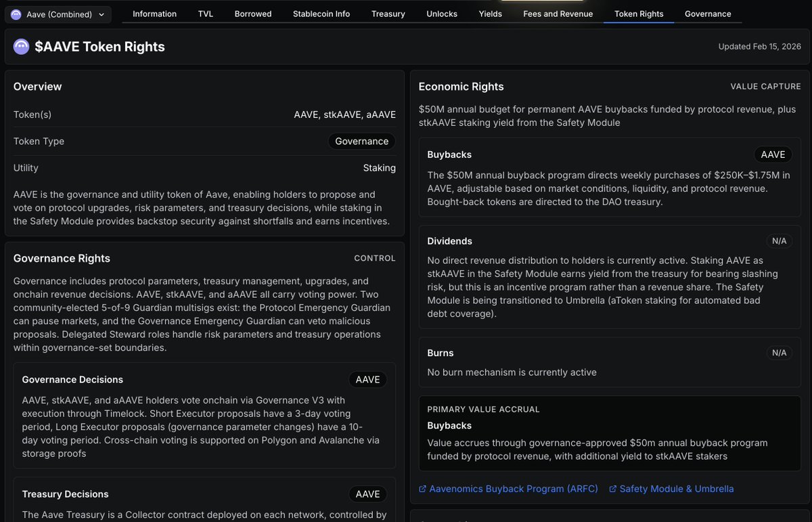The width and height of the screenshot is (812, 522).
Task: Click the AAVE badge next to Buybacks
Action: [x=773, y=154]
